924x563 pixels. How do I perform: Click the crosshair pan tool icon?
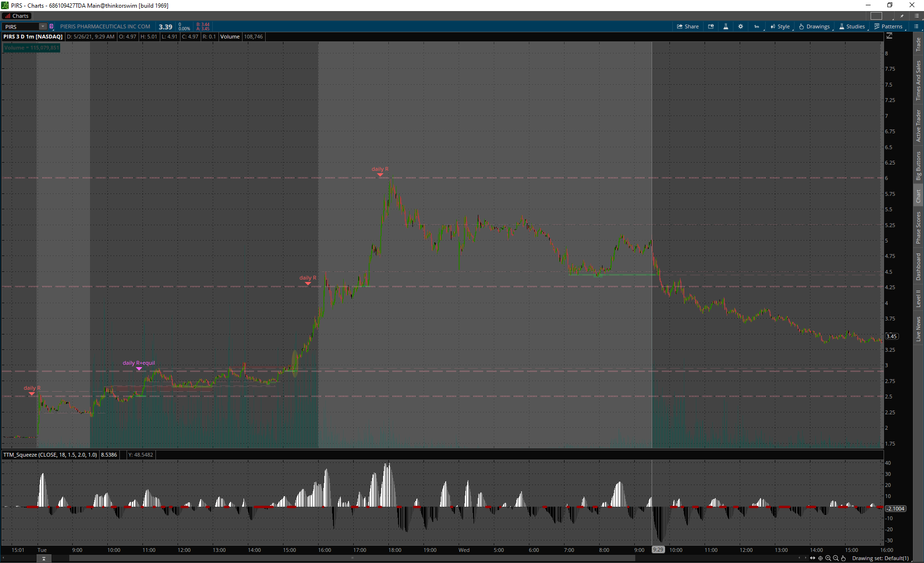820,558
